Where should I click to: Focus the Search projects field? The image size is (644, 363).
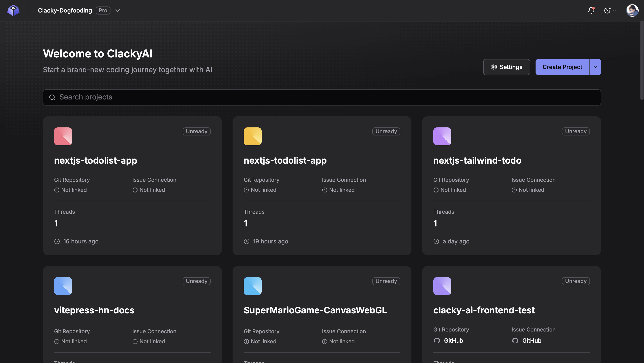pyautogui.click(x=322, y=97)
